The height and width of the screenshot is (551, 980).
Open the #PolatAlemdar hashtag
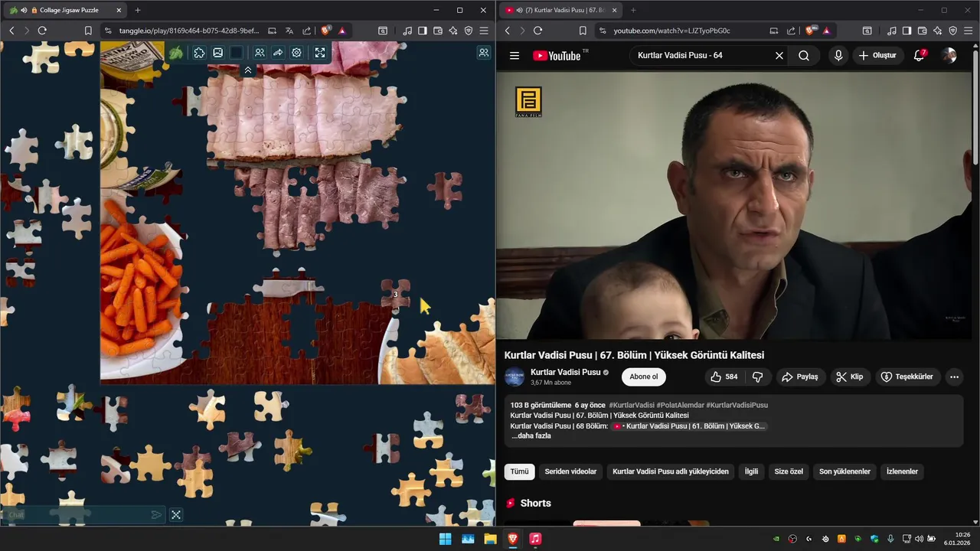680,405
